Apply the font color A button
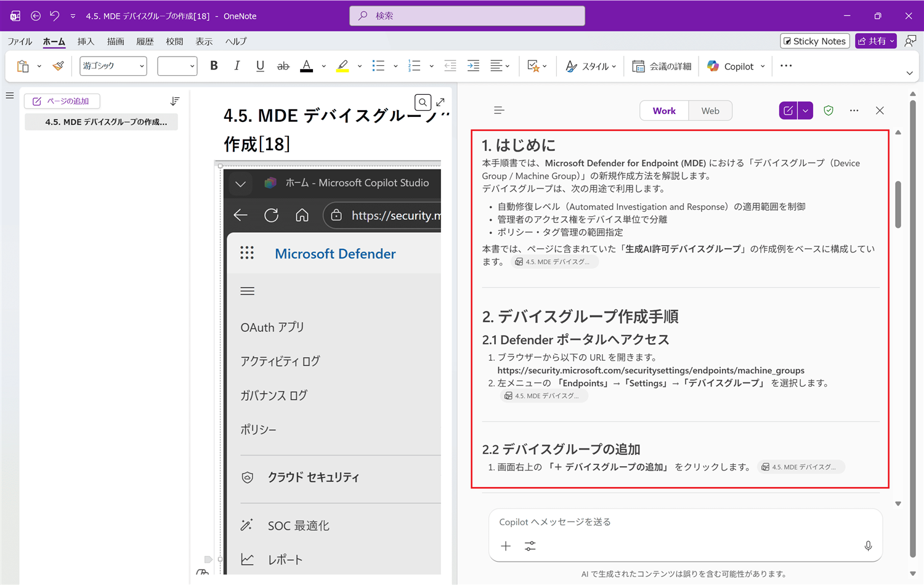Viewport: 924px width, 585px height. pyautogui.click(x=306, y=66)
